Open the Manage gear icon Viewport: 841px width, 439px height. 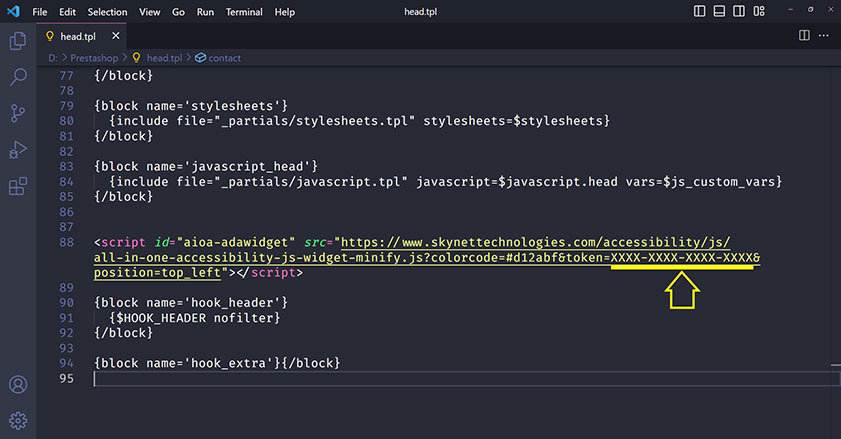18,421
